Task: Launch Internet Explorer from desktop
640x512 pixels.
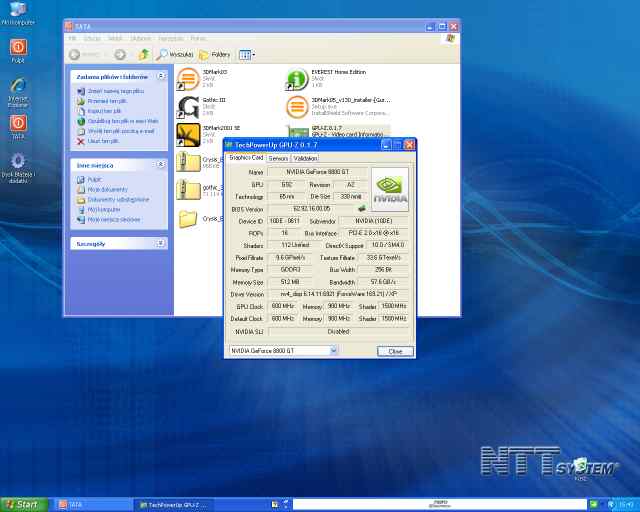Action: (x=18, y=92)
